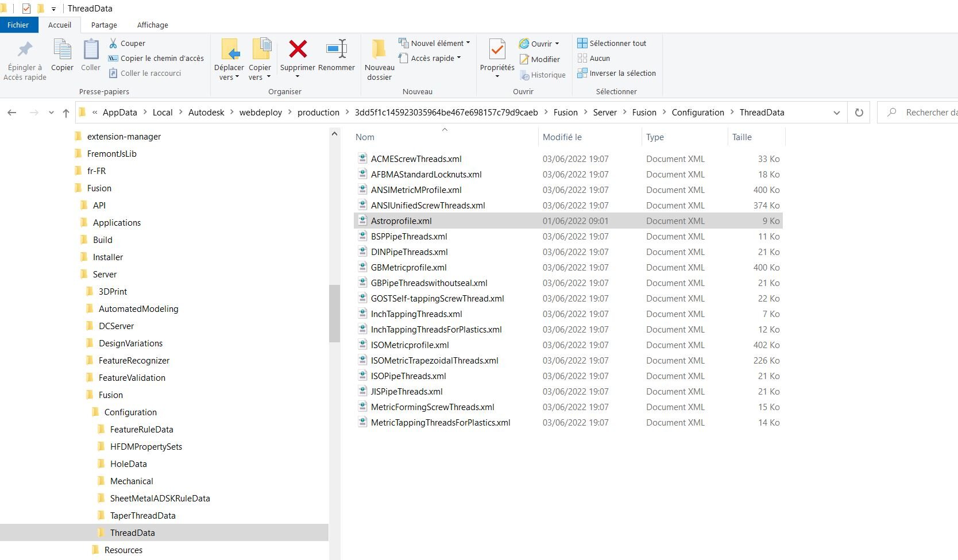Navigate to webdeploy in breadcrumb
The height and width of the screenshot is (560, 958).
261,113
